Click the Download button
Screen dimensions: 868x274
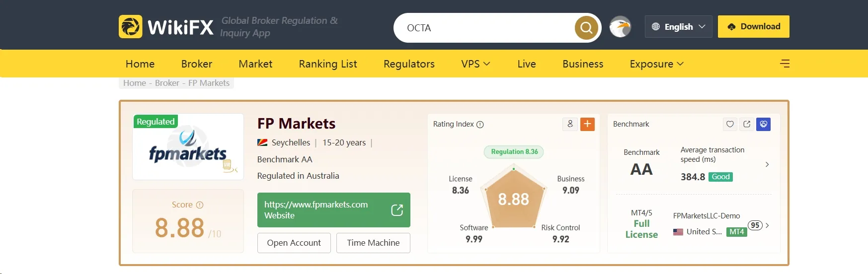coord(754,27)
